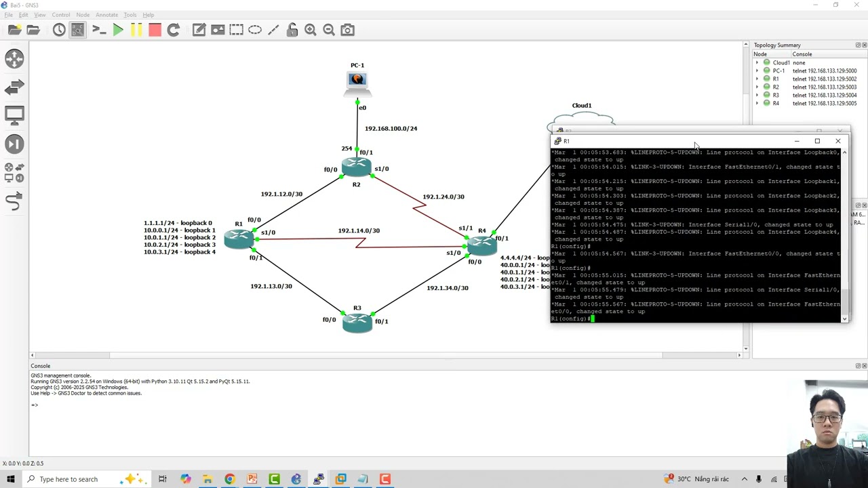Click the Open project folder icon
868x488 pixels.
coord(33,30)
